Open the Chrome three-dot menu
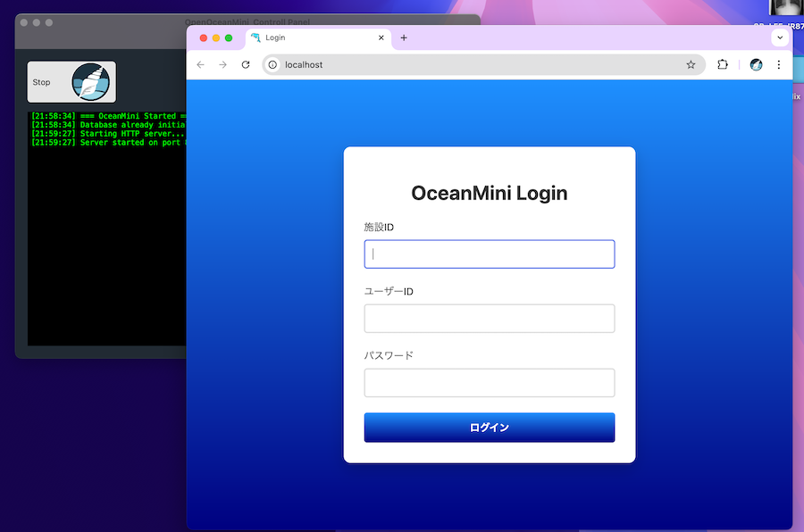This screenshot has width=804, height=532. 779,64
